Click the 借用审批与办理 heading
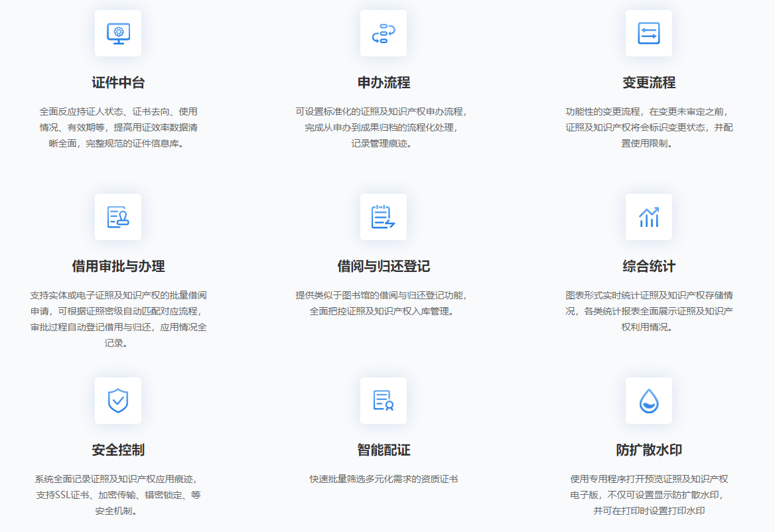Viewport: 775px width, 532px height. point(118,267)
